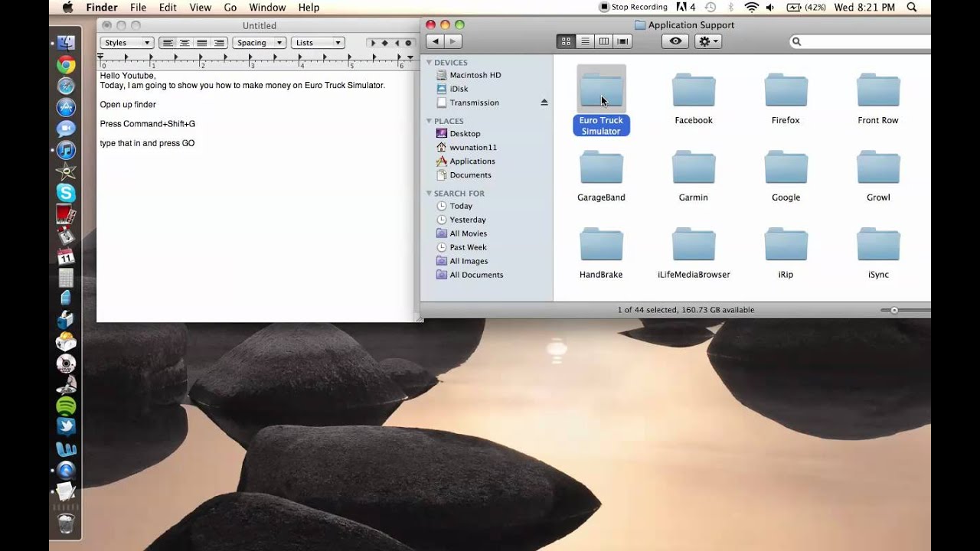
Task: Open the File menu
Action: (x=139, y=7)
